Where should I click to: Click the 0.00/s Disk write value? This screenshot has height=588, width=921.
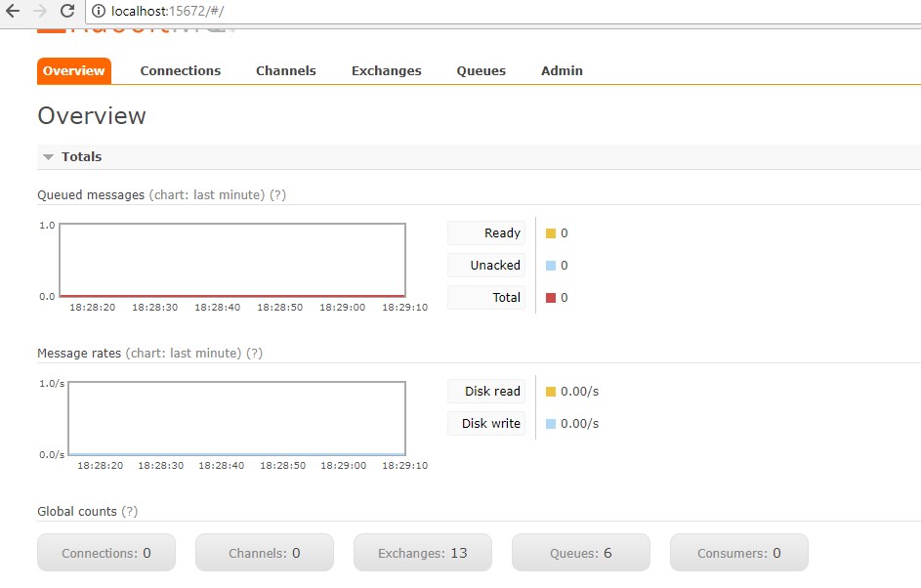pos(580,424)
